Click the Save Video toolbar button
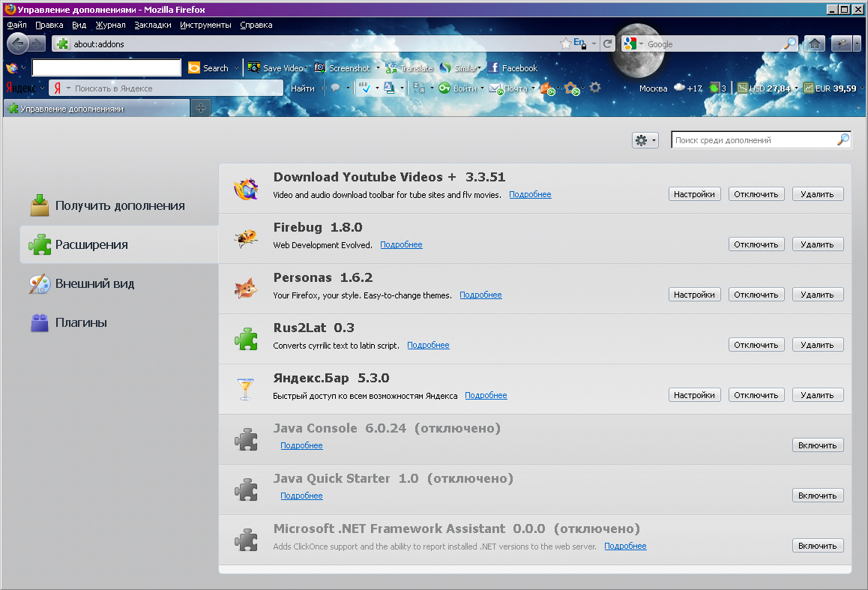 [276, 68]
